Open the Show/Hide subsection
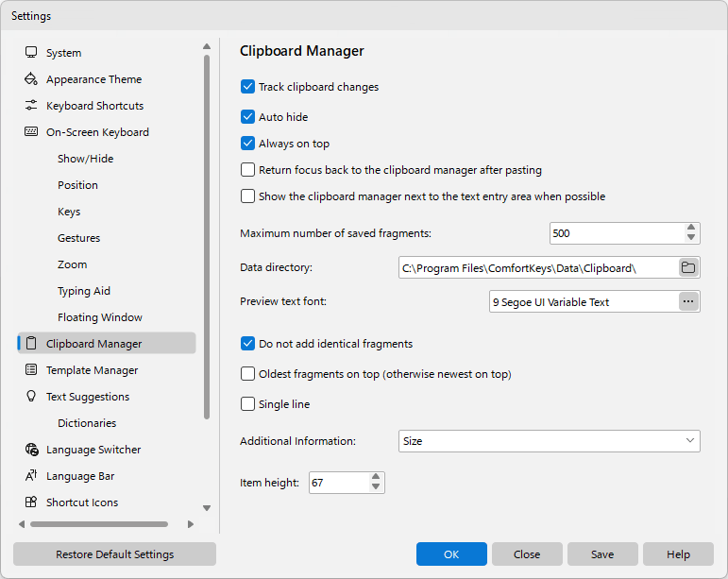This screenshot has height=579, width=728. (x=85, y=159)
